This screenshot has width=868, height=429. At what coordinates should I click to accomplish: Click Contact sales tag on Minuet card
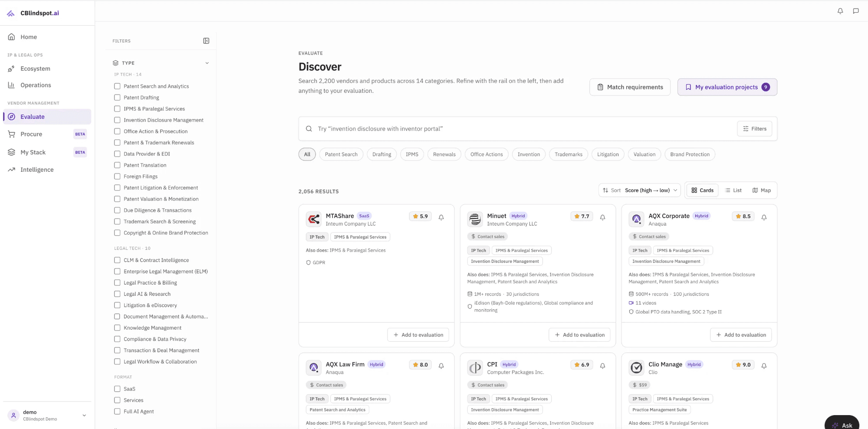pyautogui.click(x=488, y=237)
